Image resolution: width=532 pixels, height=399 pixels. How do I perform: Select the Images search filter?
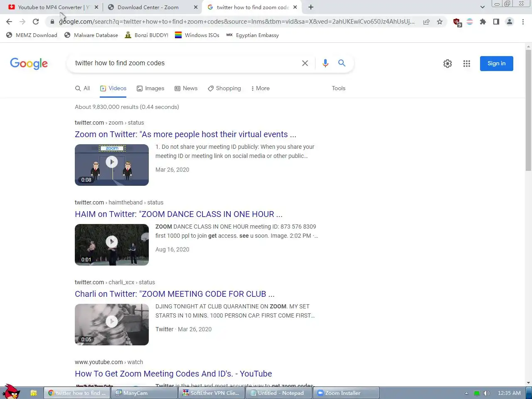pos(150,88)
